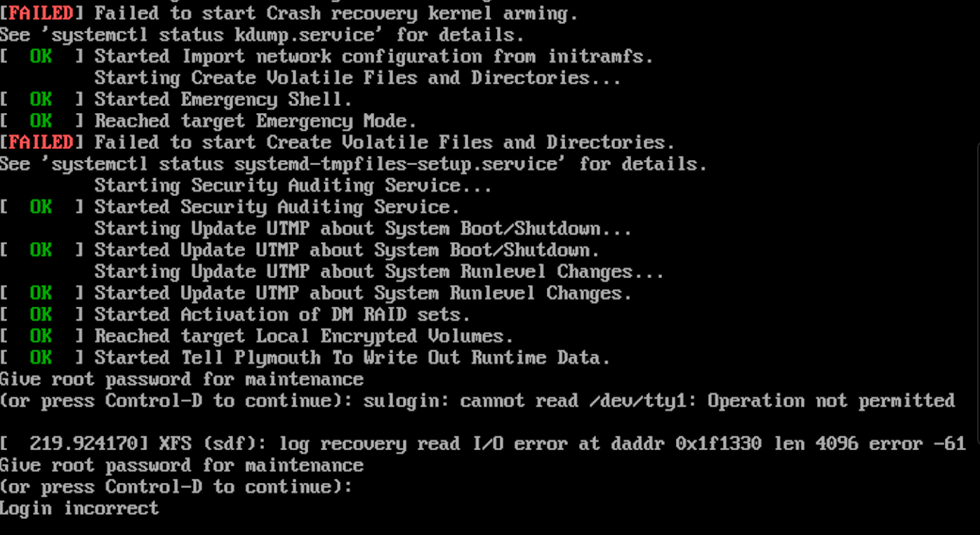
Task: Click the red FAILED tag for Crash recovery kernel
Action: 41,13
